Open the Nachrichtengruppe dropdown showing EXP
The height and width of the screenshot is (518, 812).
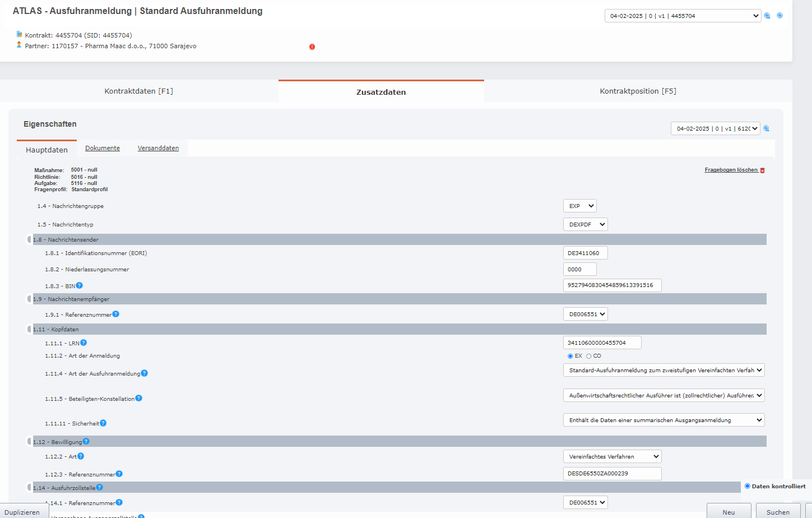pos(579,205)
